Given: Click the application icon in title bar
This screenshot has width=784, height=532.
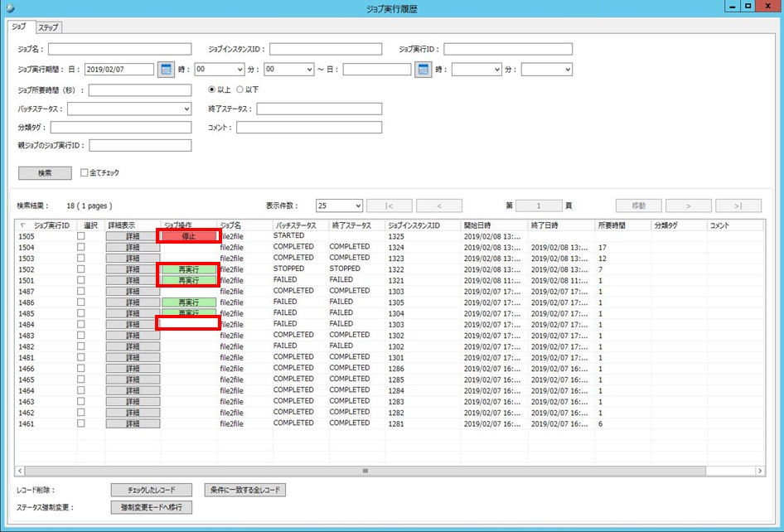Looking at the screenshot, I should click(x=10, y=7).
